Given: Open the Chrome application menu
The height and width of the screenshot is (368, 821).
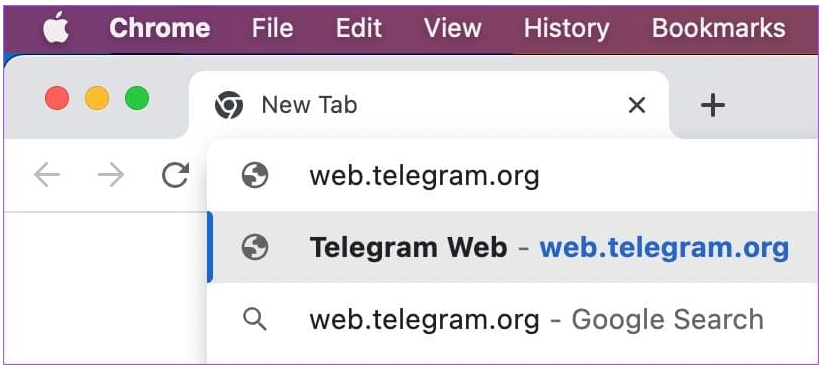Looking at the screenshot, I should 160,28.
